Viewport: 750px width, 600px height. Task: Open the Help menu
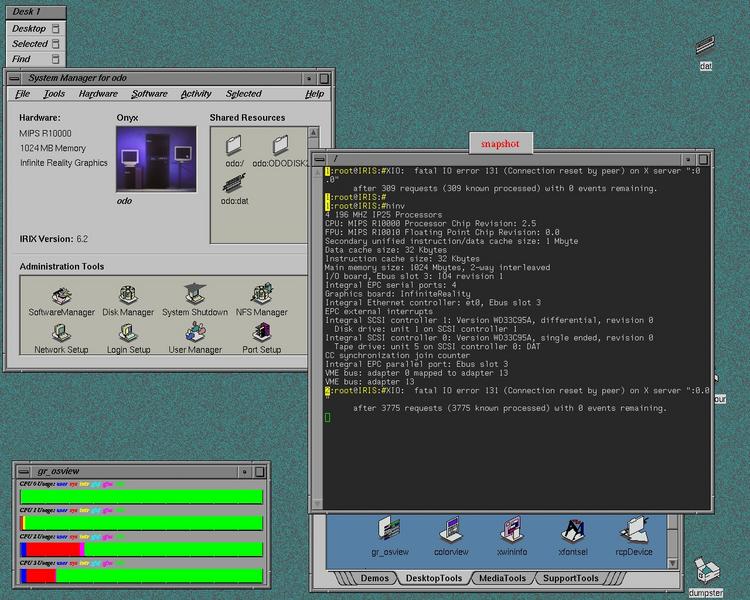click(314, 94)
